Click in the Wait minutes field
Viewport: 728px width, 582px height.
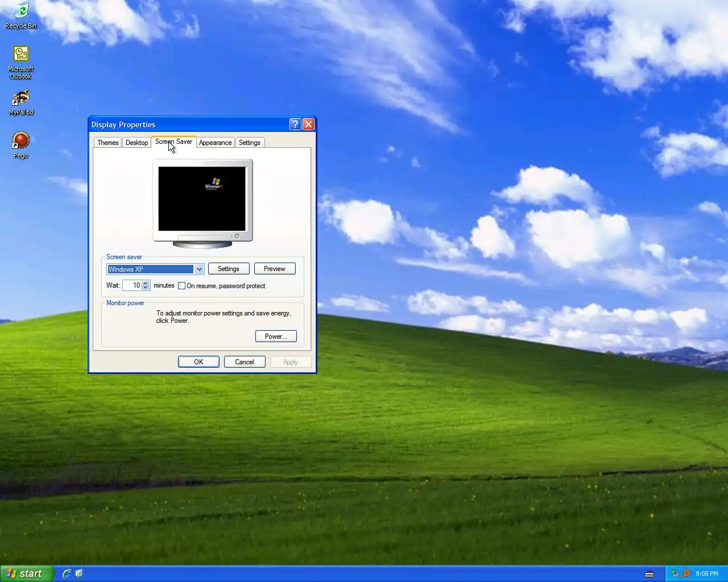131,285
